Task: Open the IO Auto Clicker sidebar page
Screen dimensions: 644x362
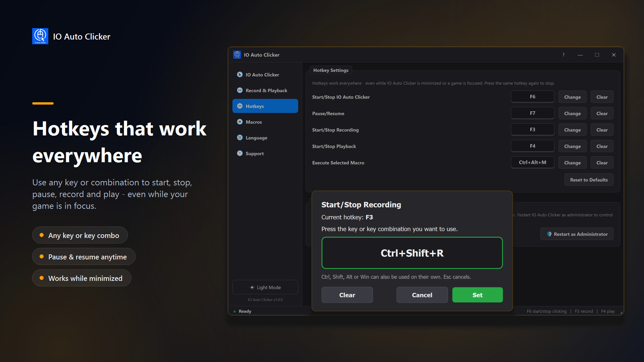Action: click(x=265, y=74)
